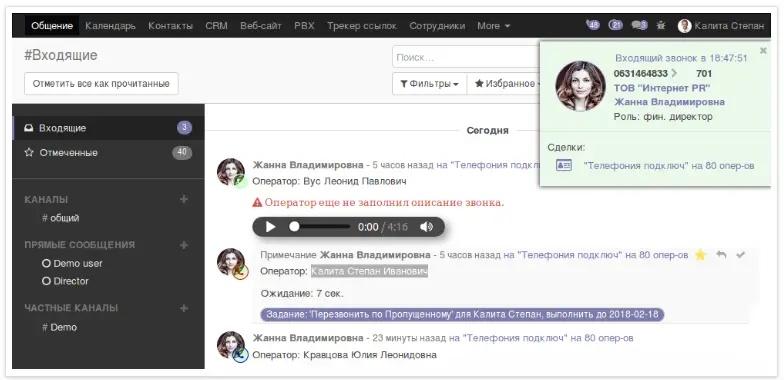Focus the Поиск search field

coord(466,58)
